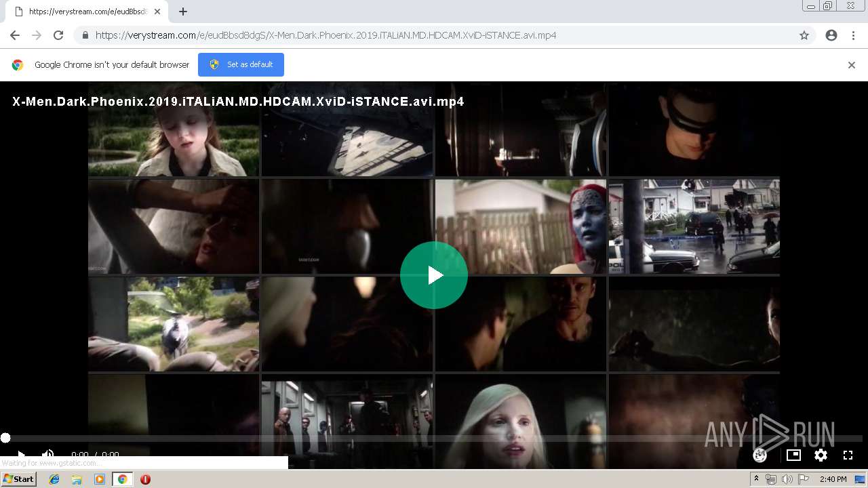Click the X-Men.Dark.Phoenix video title text

pos(238,102)
